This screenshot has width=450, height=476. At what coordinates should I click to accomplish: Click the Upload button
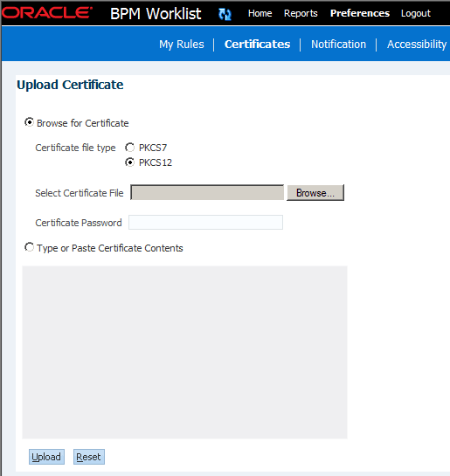click(46, 457)
